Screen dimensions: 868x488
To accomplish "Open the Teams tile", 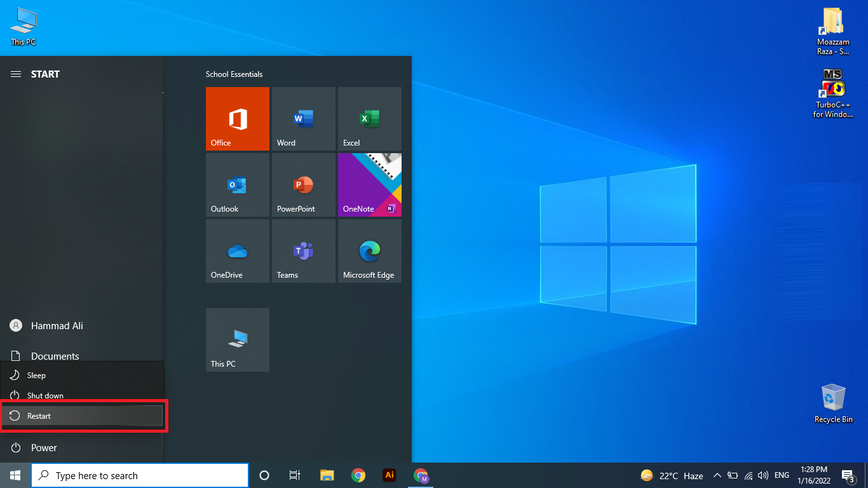I will (304, 251).
